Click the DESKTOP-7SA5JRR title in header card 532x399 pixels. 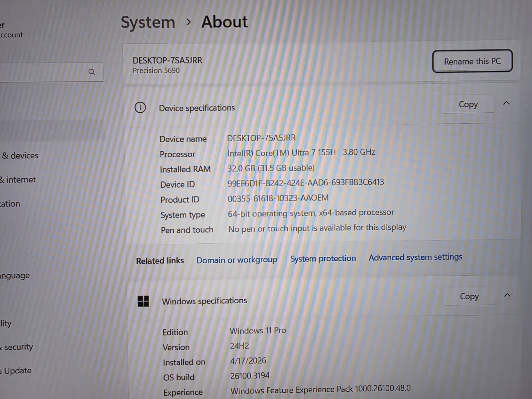[167, 60]
